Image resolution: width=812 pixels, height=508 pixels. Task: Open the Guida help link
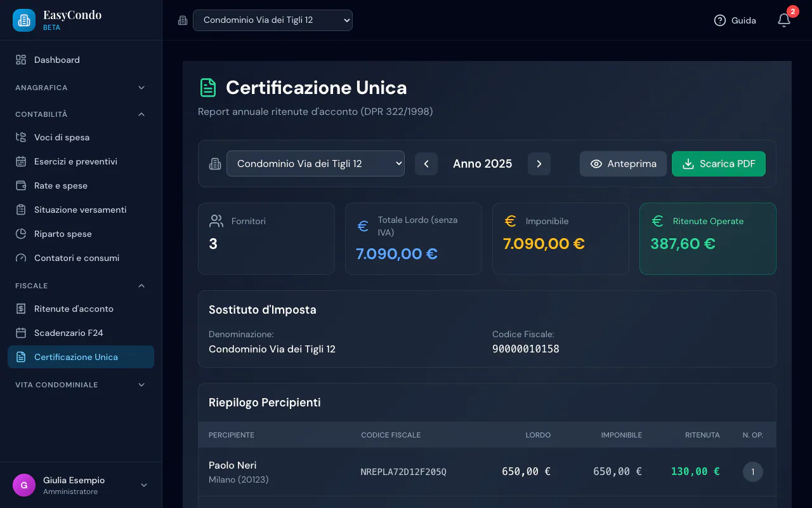point(735,20)
